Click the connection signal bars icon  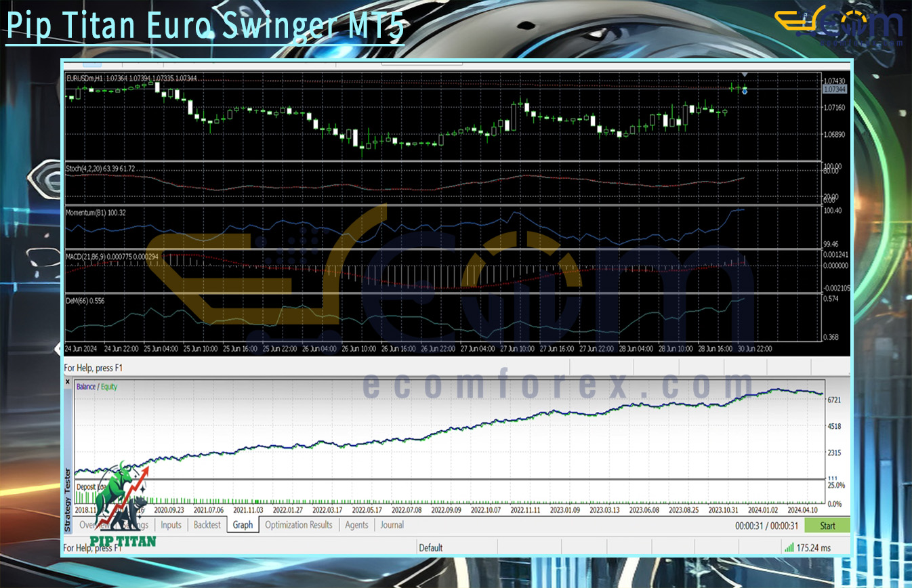789,547
